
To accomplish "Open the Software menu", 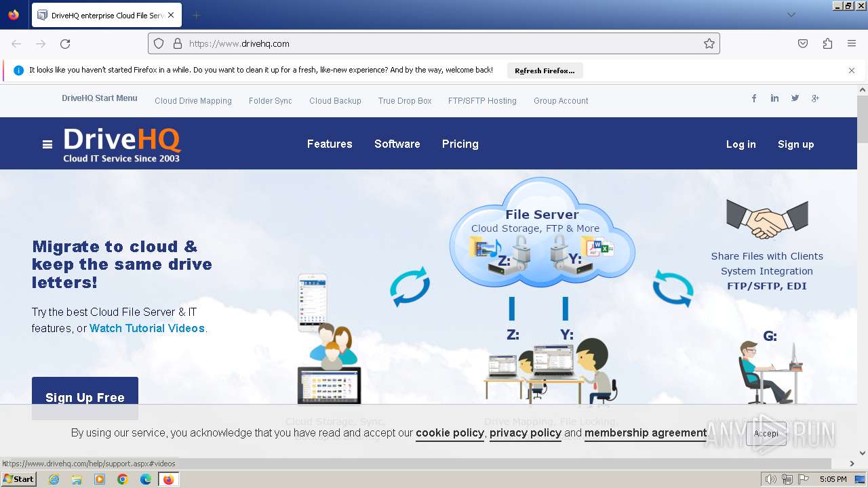I will coord(397,144).
